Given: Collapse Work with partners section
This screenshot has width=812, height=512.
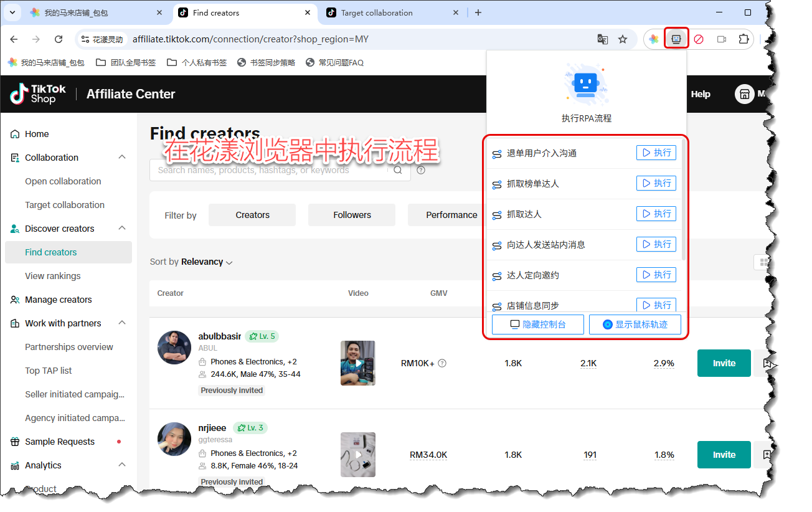Looking at the screenshot, I should point(122,323).
